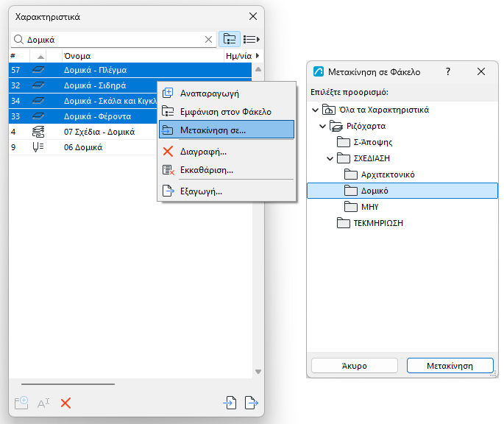Close the Χαρακτηριστικά panel

[253, 16]
